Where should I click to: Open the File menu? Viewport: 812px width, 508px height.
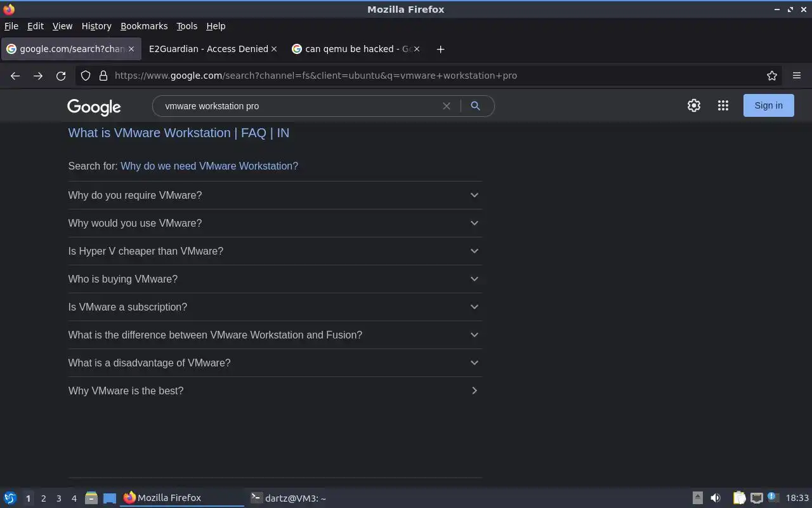pyautogui.click(x=11, y=26)
